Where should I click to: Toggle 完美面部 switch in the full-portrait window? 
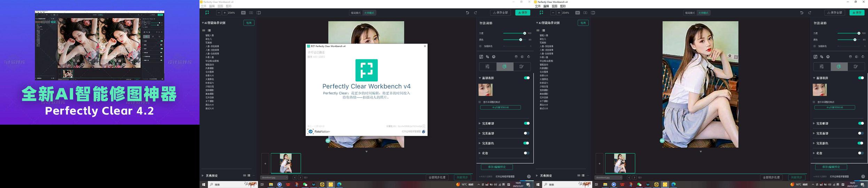[861, 133]
